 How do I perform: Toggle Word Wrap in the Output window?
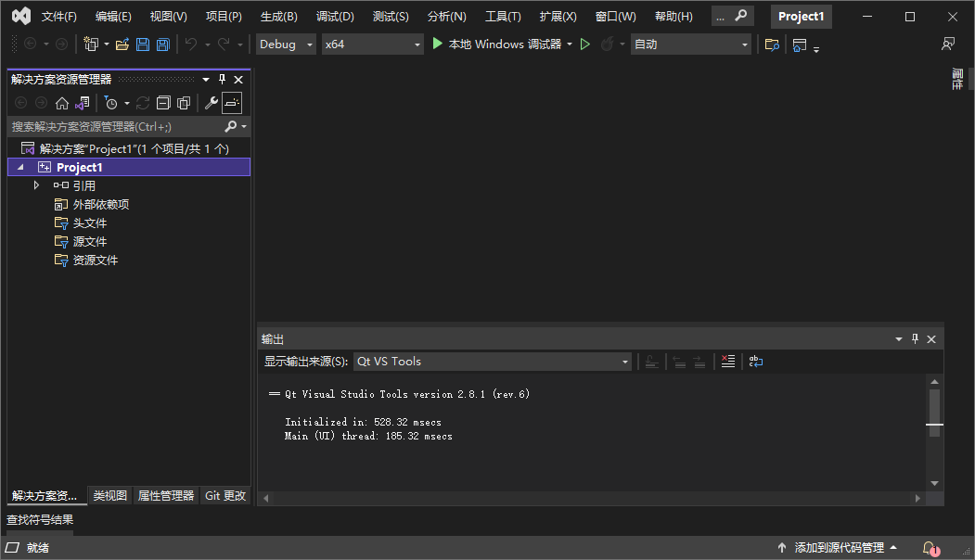click(755, 362)
